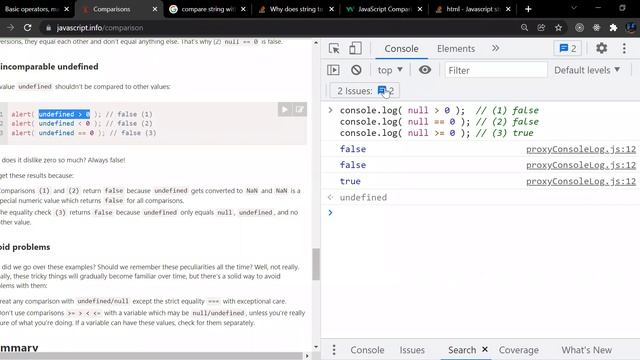
Task: Switch to the Basic operators browser tab
Action: tap(31, 9)
